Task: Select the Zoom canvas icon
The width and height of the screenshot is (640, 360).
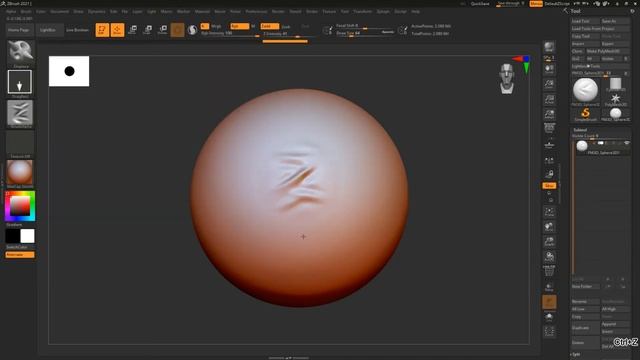Action: pyautogui.click(x=549, y=84)
